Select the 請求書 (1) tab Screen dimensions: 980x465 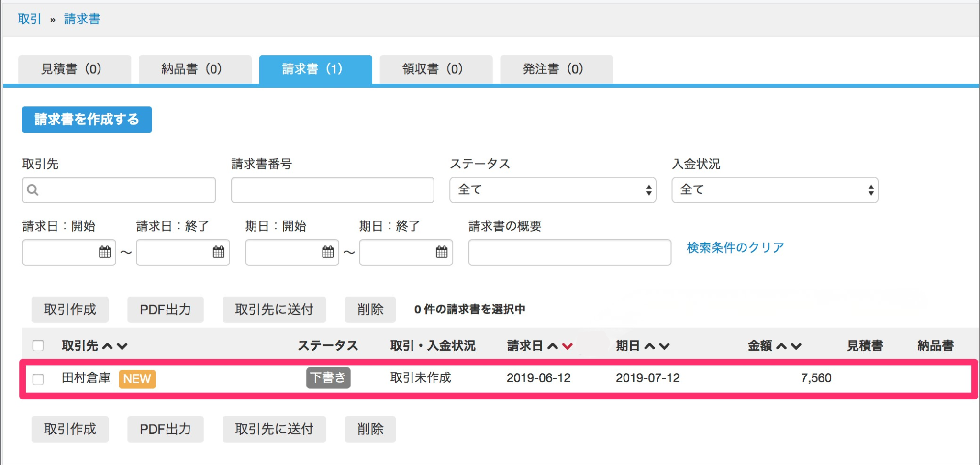pos(316,69)
